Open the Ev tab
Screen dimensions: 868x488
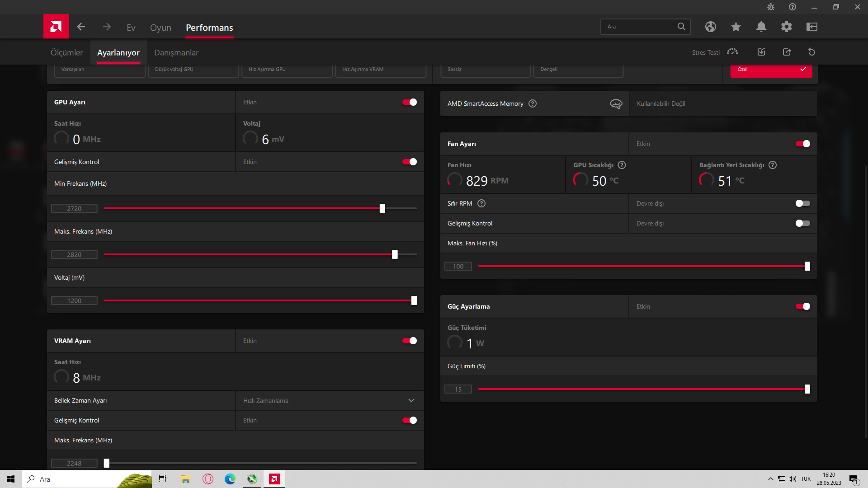point(131,28)
